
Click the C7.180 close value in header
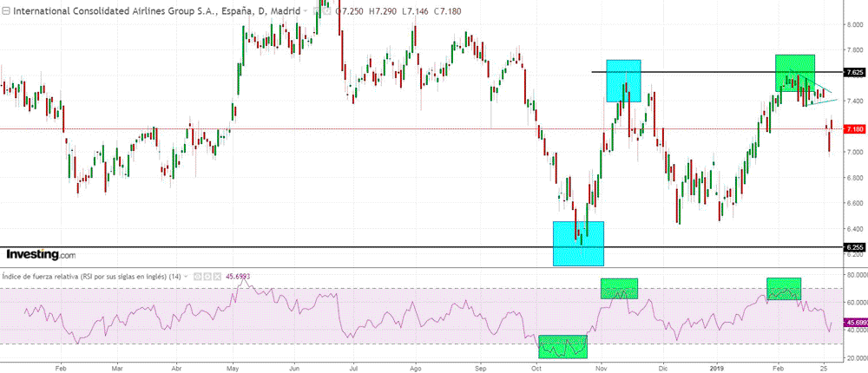(447, 11)
